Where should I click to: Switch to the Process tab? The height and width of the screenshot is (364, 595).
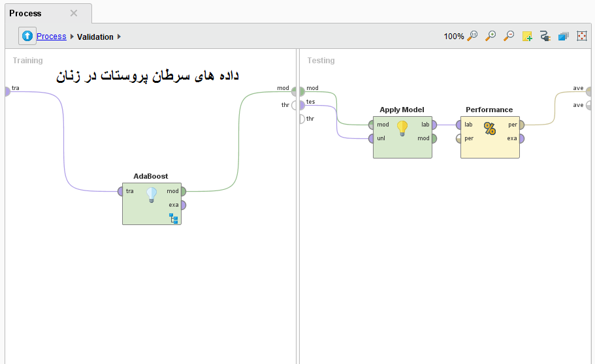pos(25,13)
